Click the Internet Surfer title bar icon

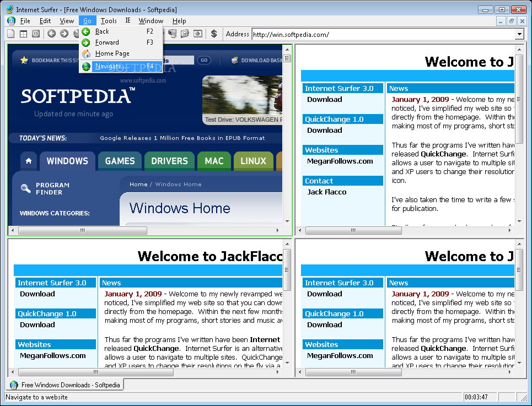10,9
